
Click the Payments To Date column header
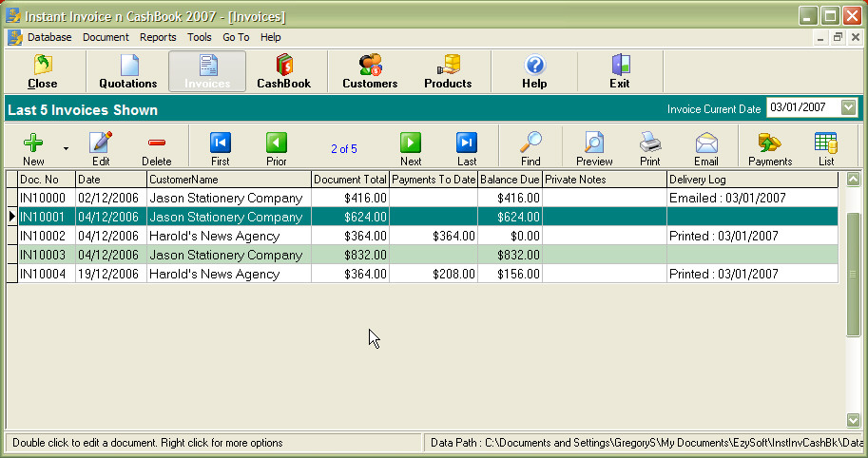tap(434, 180)
